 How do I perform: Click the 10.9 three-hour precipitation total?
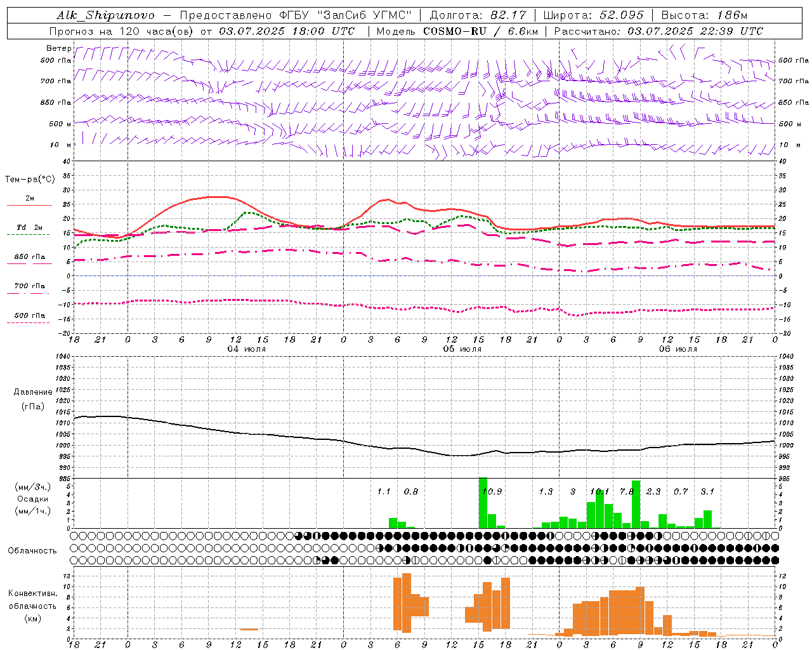(492, 491)
